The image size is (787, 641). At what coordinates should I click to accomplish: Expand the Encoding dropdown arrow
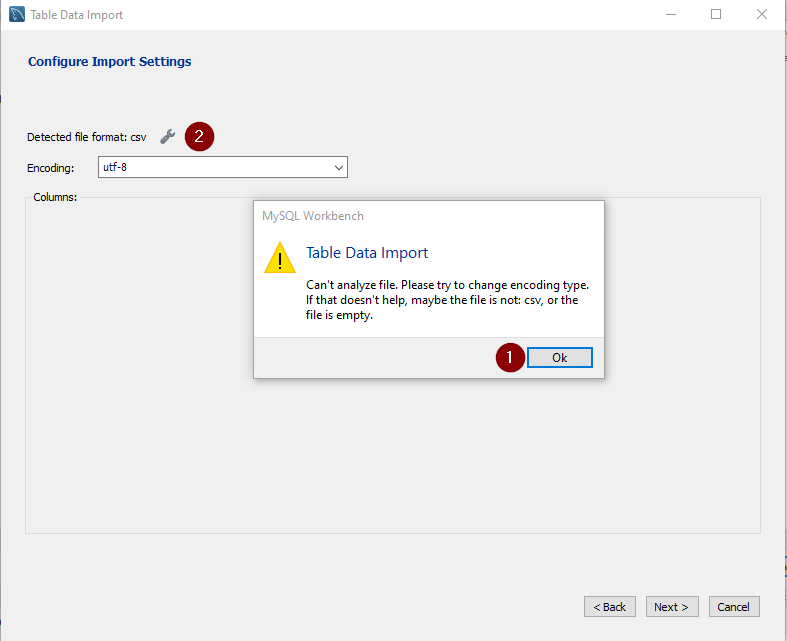click(x=338, y=167)
